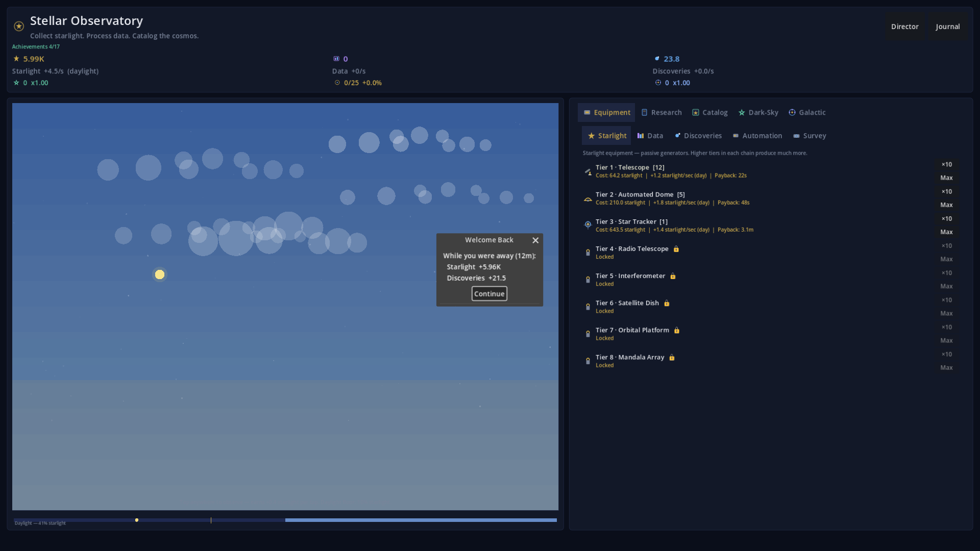This screenshot has width=980, height=551.
Task: Select the Data equipment sub-tab
Action: tap(650, 136)
